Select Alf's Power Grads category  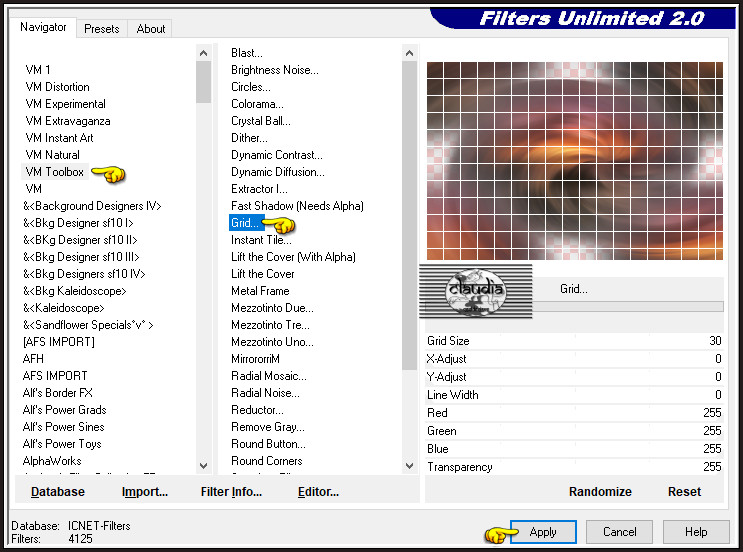coord(64,410)
